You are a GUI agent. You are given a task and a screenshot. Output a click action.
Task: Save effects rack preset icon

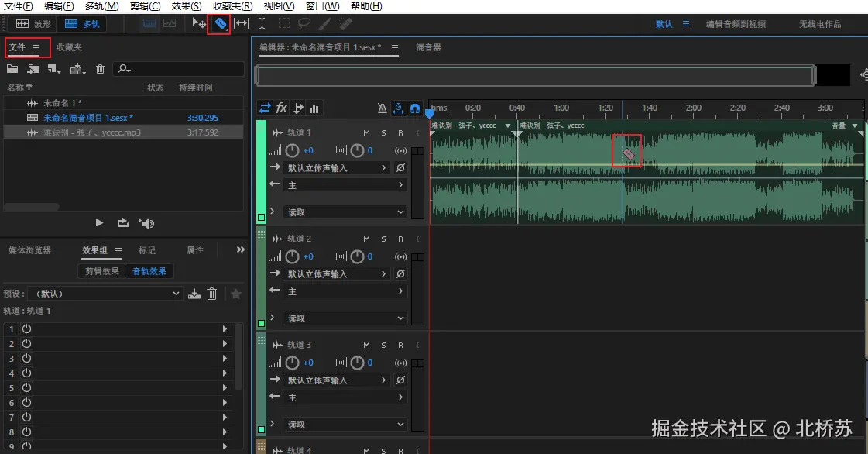click(194, 294)
